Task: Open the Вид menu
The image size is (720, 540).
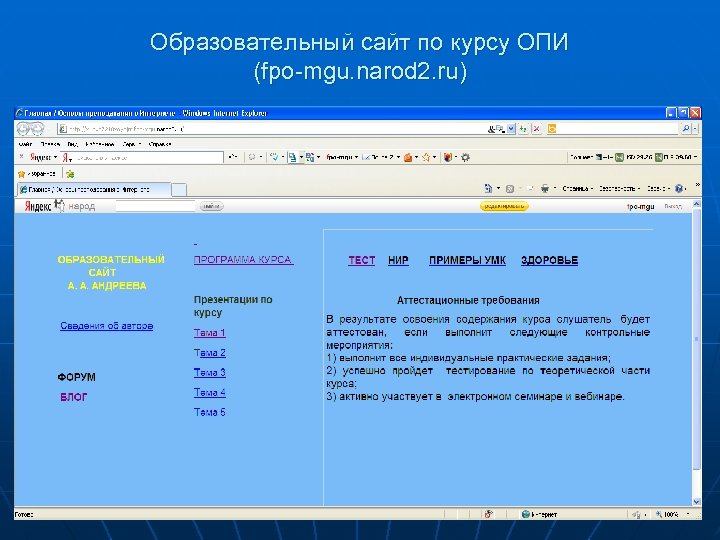Action: click(73, 144)
